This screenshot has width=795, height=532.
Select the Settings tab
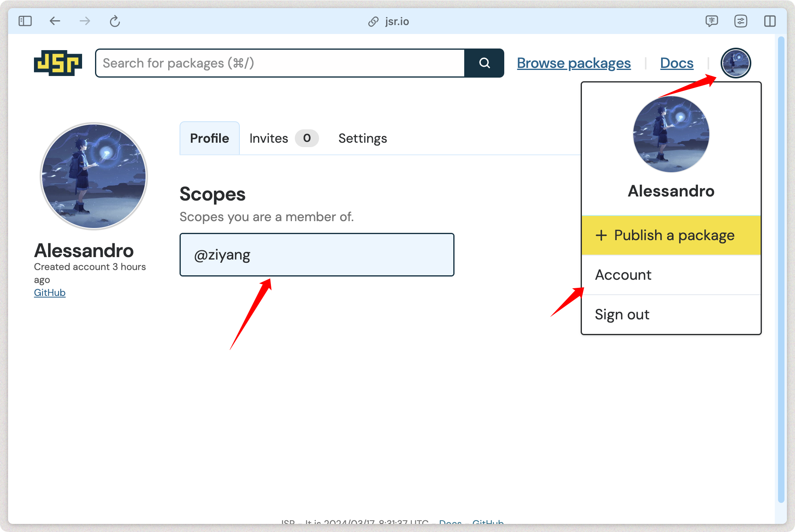(x=364, y=138)
